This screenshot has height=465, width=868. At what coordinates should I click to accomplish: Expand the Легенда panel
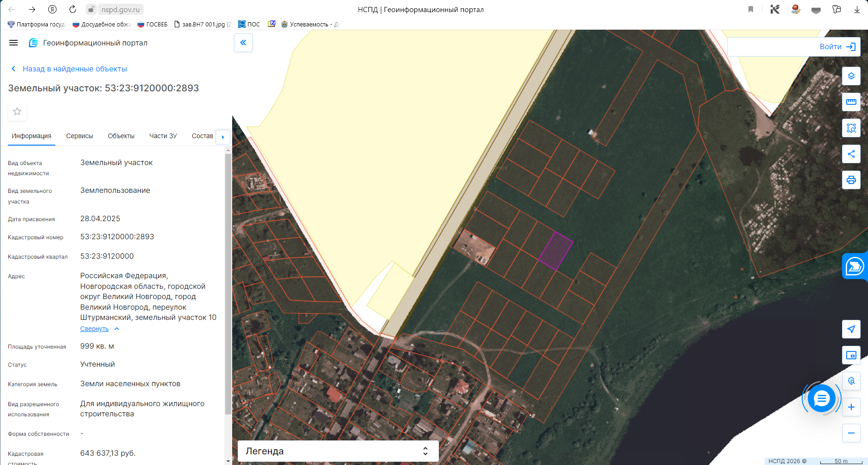click(x=338, y=451)
